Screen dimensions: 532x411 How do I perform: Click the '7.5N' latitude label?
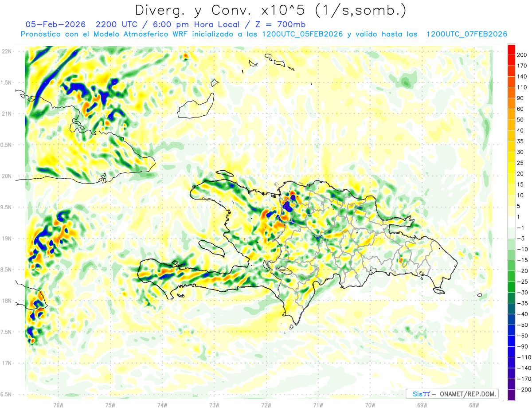click(7, 332)
